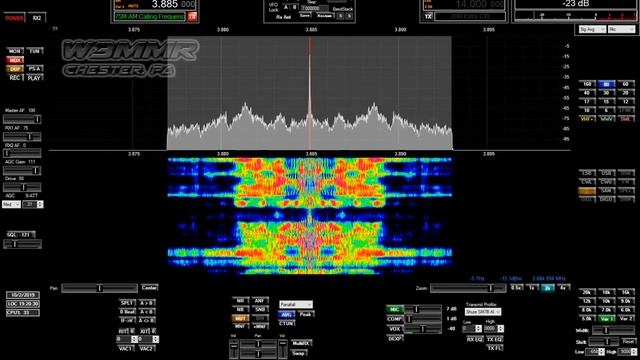The height and width of the screenshot is (360, 640).
Task: Adjust the display Zoom slider
Action: pos(468,288)
